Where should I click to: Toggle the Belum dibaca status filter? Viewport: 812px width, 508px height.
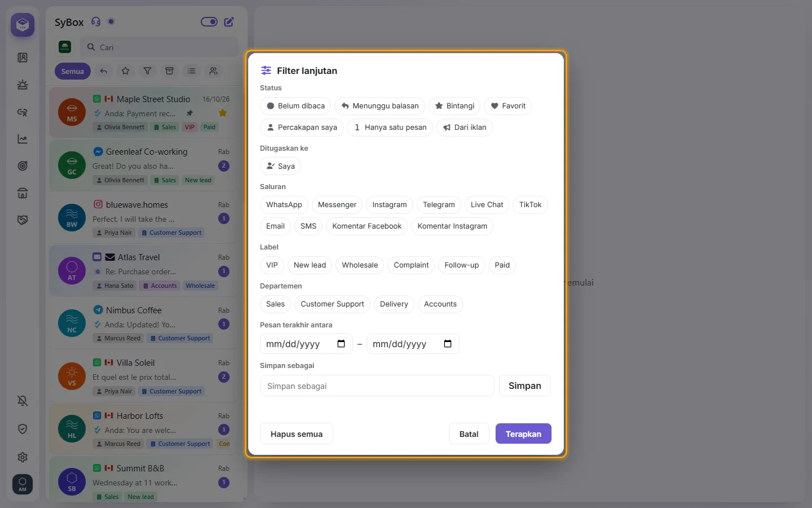tap(295, 106)
